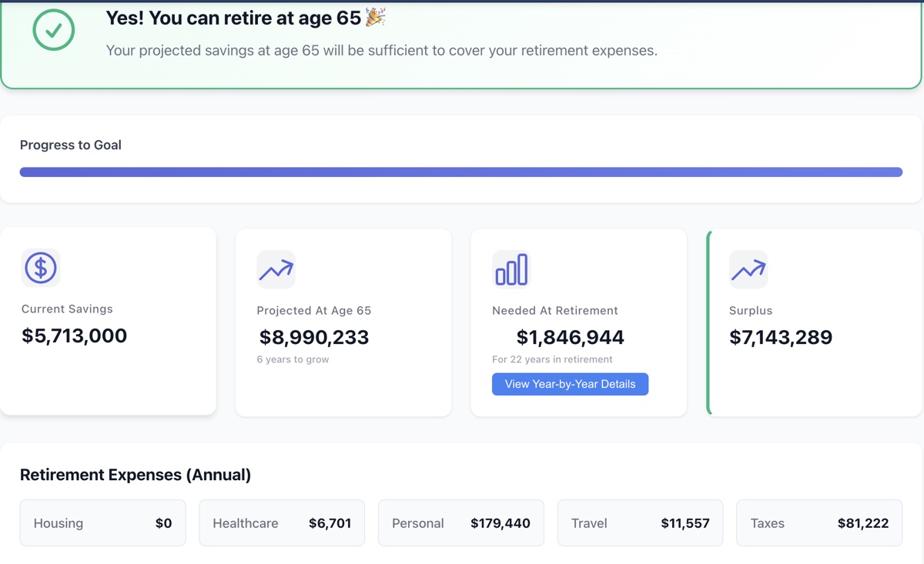The image size is (924, 564).
Task: Click the green checkmark success icon
Action: [54, 30]
